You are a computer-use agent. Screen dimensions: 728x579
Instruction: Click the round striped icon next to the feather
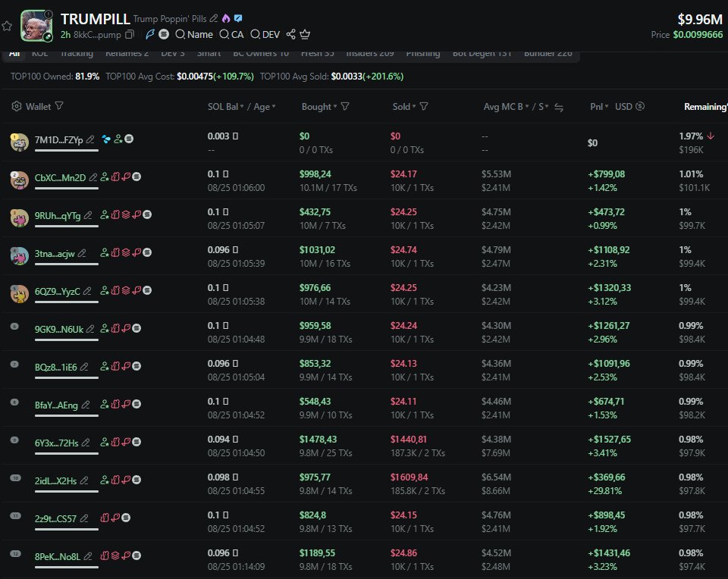coord(164,34)
